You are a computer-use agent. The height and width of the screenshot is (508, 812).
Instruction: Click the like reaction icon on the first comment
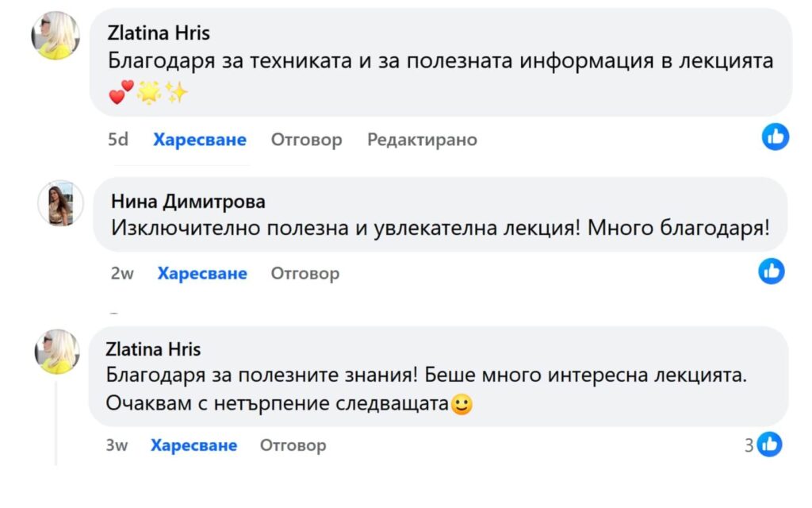click(x=775, y=137)
